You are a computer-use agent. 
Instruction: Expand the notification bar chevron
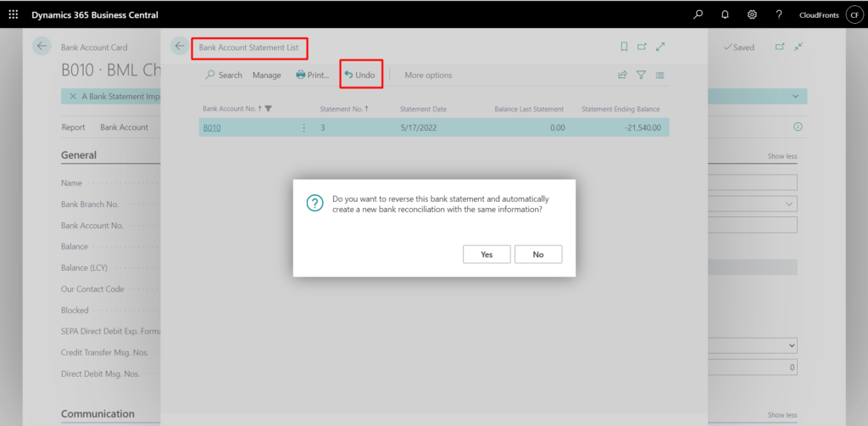tap(795, 96)
